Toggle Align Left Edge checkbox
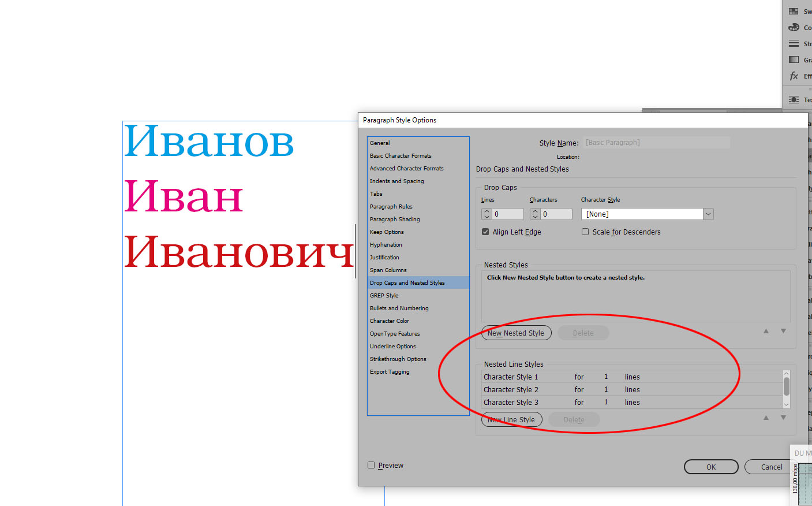Viewport: 812px width, 506px height. (x=485, y=232)
